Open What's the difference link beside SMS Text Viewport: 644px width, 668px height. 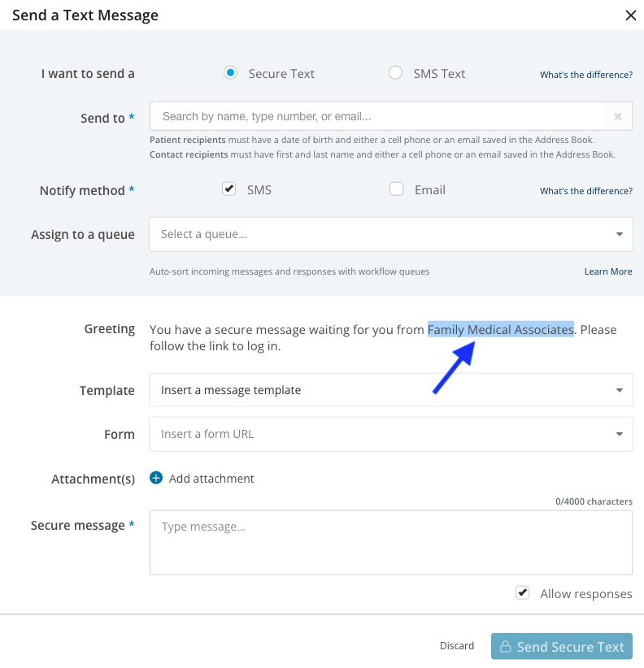(585, 75)
